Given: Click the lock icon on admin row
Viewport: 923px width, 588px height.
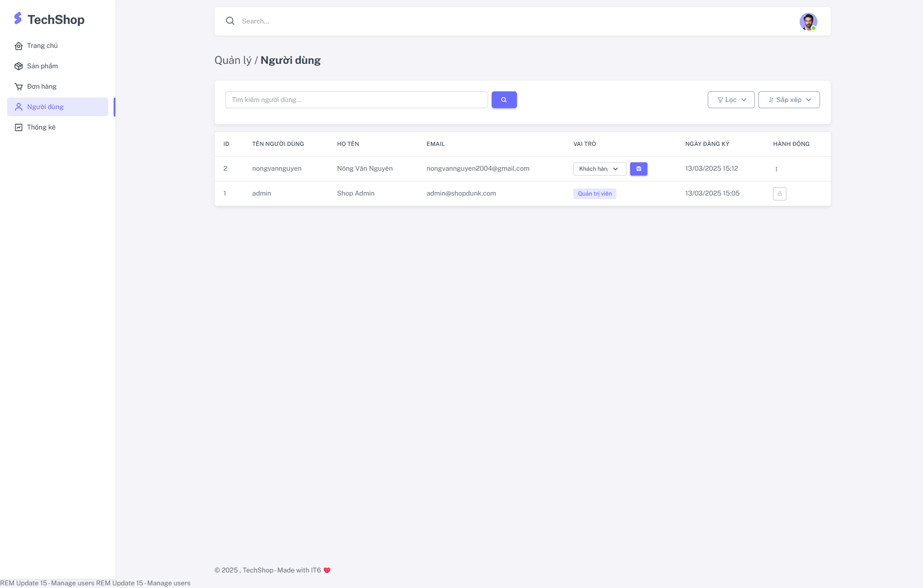Looking at the screenshot, I should coord(779,194).
